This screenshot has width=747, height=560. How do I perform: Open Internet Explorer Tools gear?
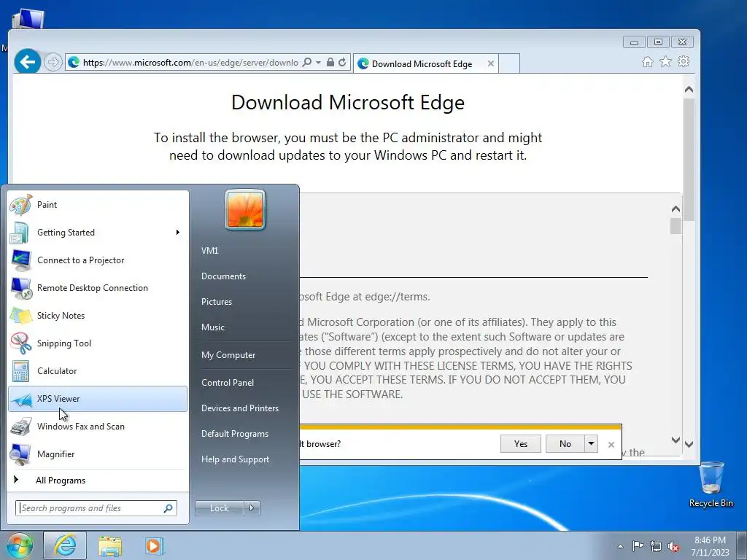pyautogui.click(x=684, y=61)
